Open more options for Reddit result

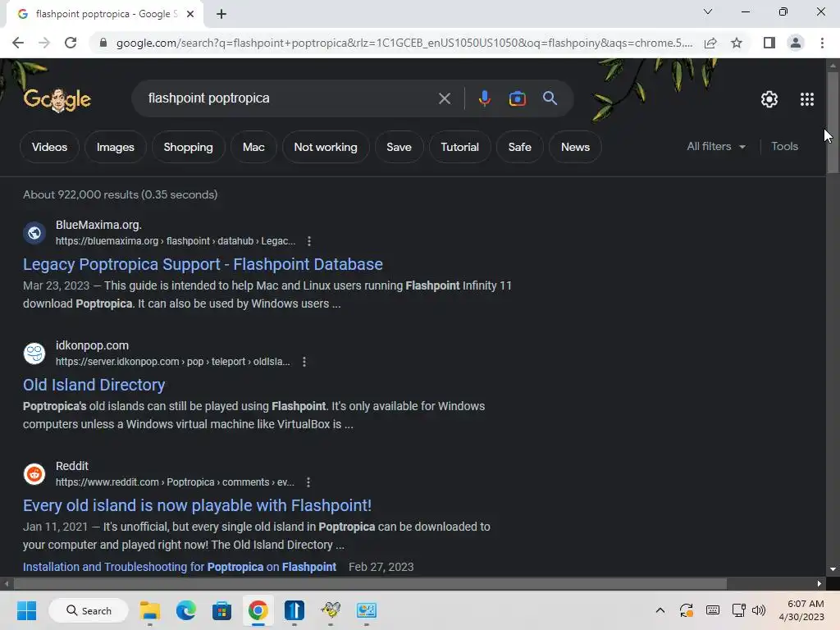click(x=308, y=482)
